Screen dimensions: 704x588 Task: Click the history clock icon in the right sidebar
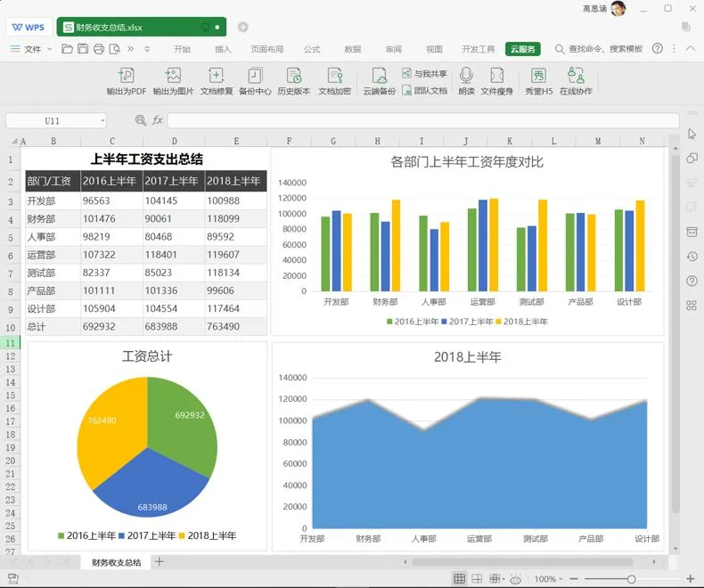point(692,257)
